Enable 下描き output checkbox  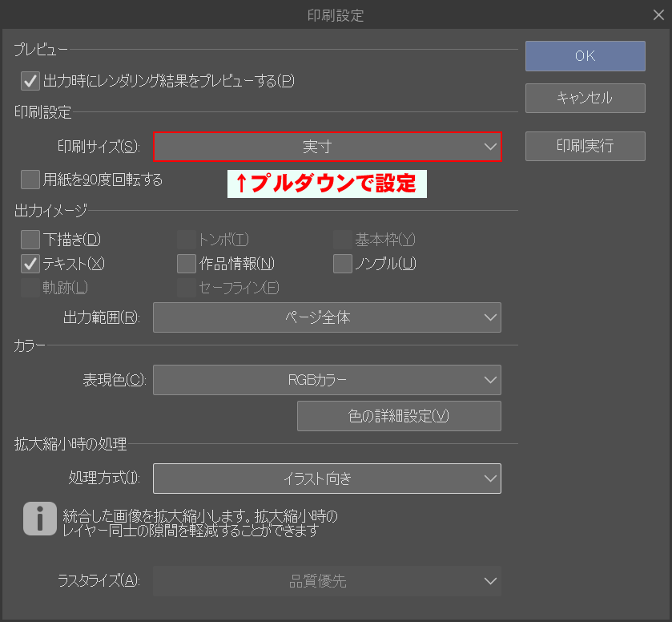pyautogui.click(x=30, y=240)
